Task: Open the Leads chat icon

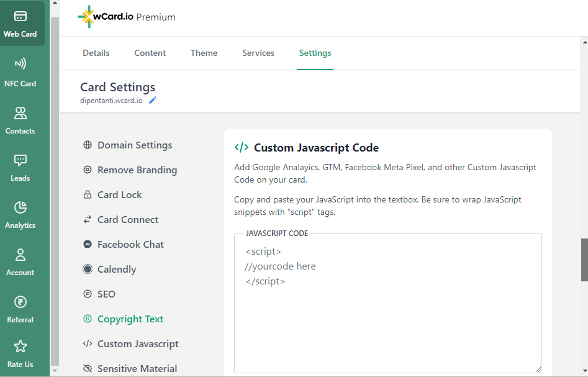Action: pos(20,160)
